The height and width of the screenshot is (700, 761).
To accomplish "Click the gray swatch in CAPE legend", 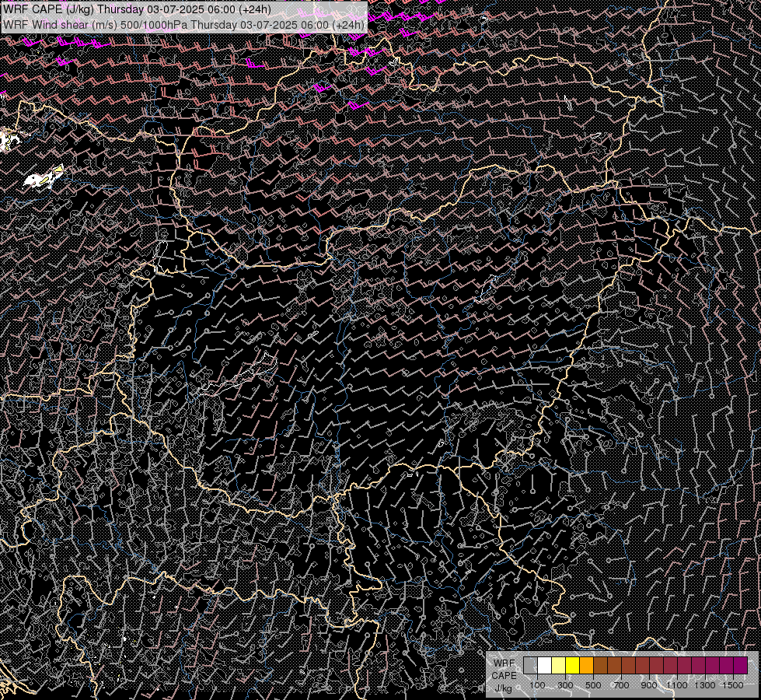I will point(530,665).
